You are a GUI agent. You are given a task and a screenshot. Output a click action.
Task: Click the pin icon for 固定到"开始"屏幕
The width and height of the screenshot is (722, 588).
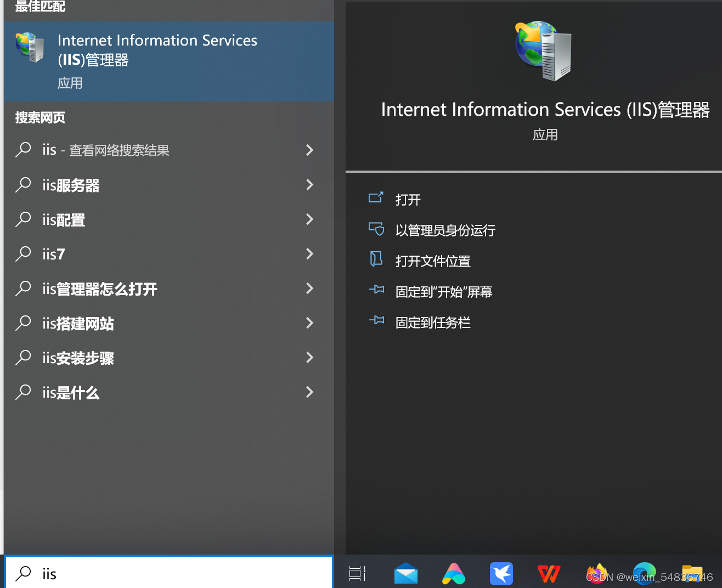(376, 290)
